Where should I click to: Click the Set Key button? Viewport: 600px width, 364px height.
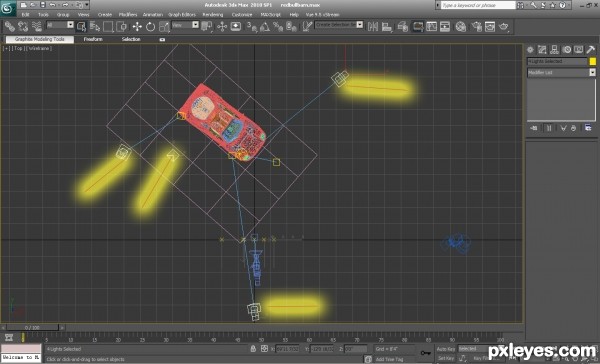[x=446, y=358]
